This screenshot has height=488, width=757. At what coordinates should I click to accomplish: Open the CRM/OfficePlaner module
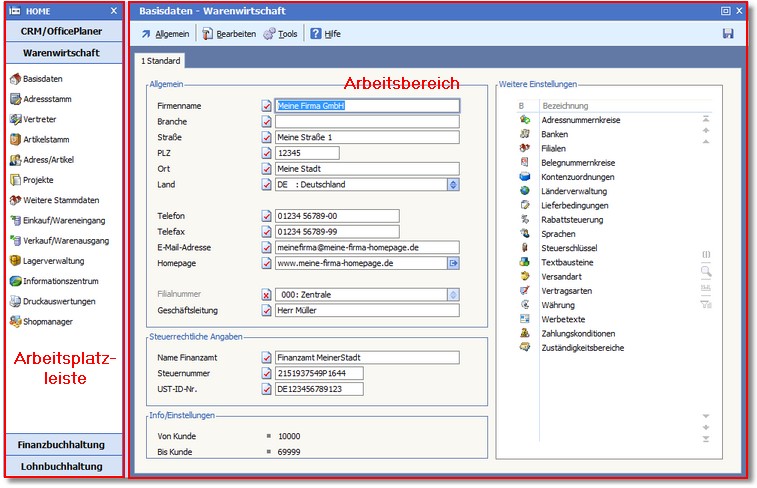pos(64,31)
